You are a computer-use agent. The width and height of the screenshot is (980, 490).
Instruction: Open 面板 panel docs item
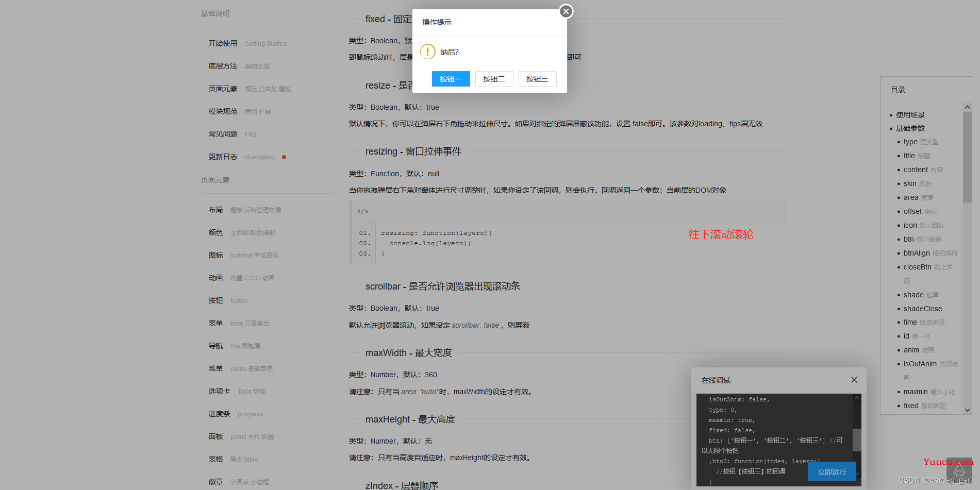coord(241,436)
